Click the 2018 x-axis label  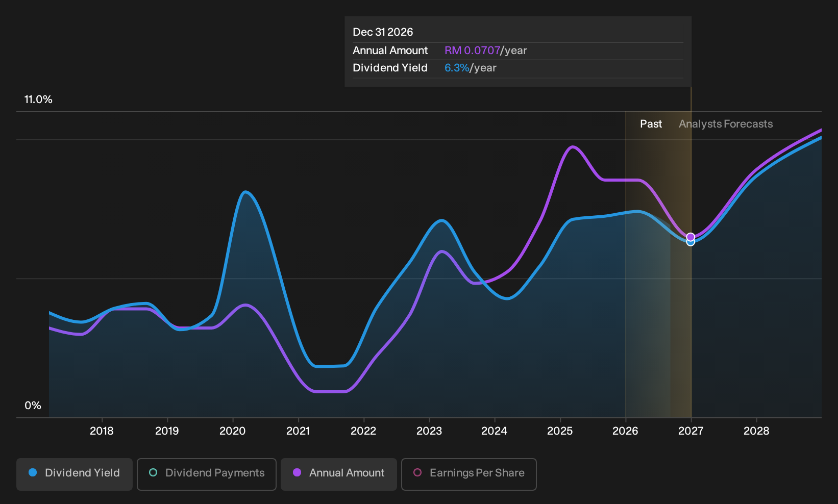[102, 431]
